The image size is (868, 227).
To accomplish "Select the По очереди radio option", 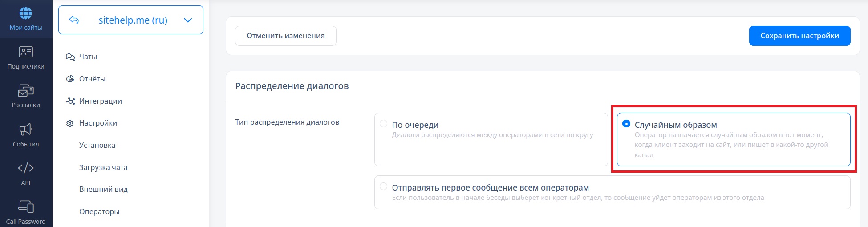I will (383, 124).
